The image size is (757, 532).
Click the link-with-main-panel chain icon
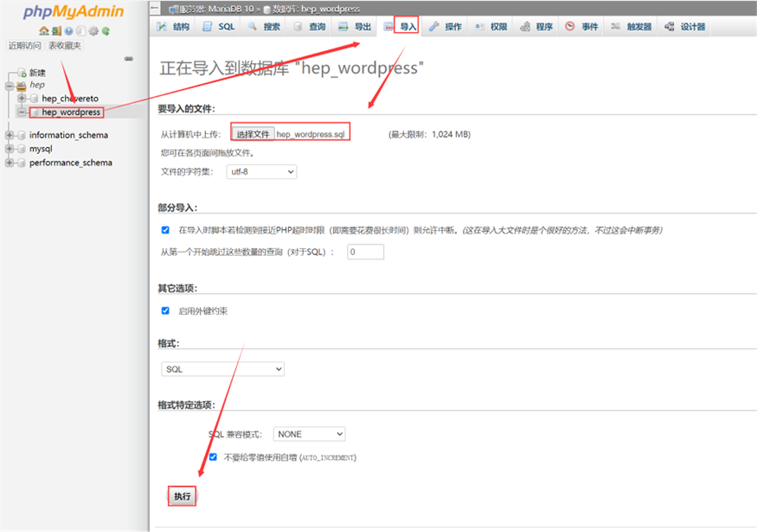(x=128, y=58)
